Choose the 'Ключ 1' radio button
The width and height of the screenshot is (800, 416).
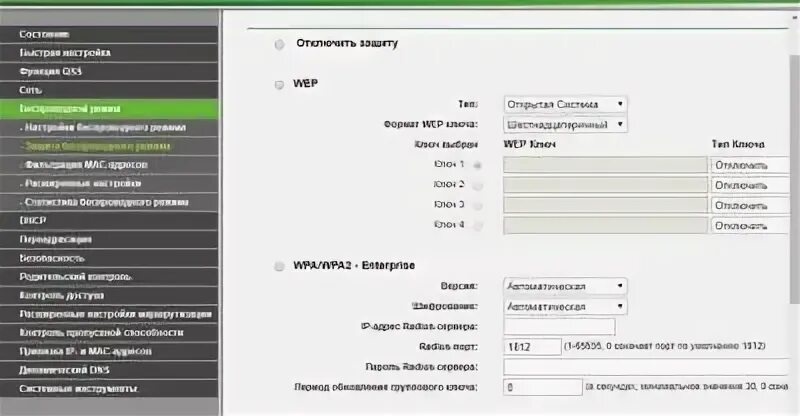click(478, 165)
